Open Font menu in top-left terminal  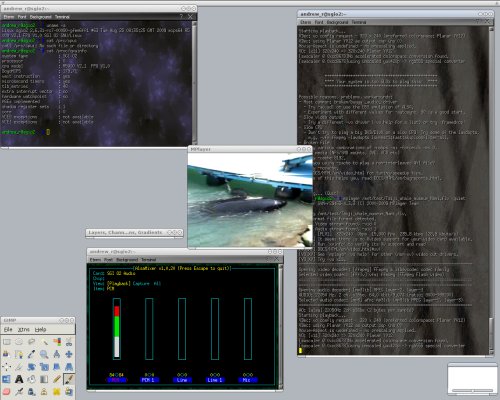click(x=22, y=17)
